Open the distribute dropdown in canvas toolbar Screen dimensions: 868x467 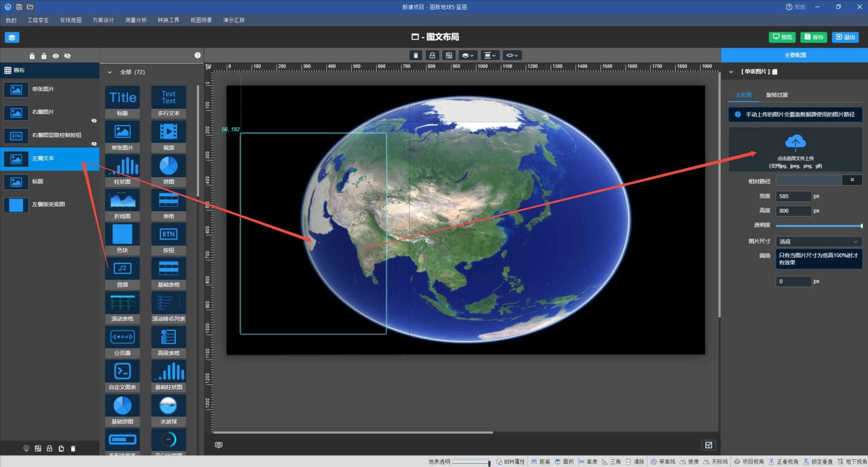pos(512,55)
